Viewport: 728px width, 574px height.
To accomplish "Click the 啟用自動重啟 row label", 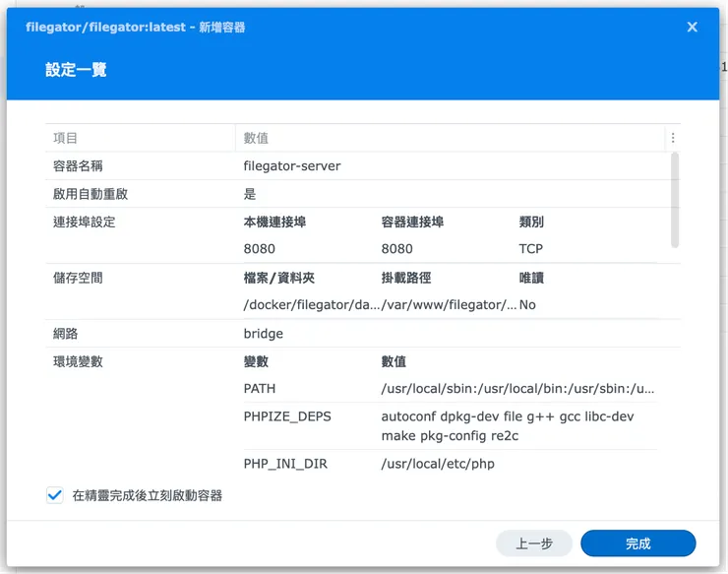I will [x=91, y=194].
